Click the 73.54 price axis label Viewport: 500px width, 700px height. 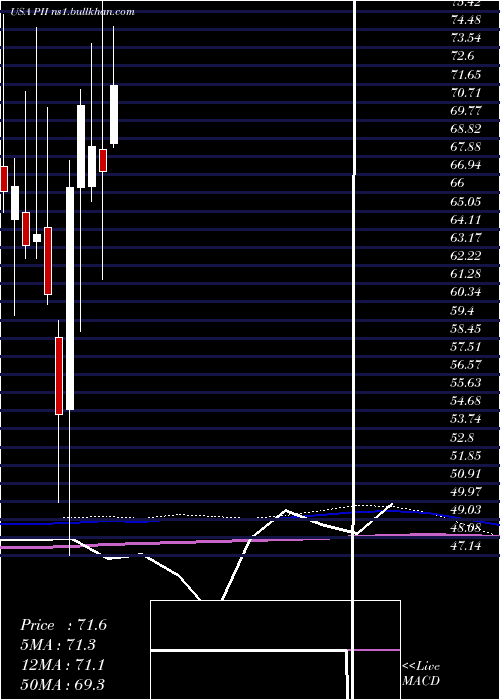(x=466, y=38)
